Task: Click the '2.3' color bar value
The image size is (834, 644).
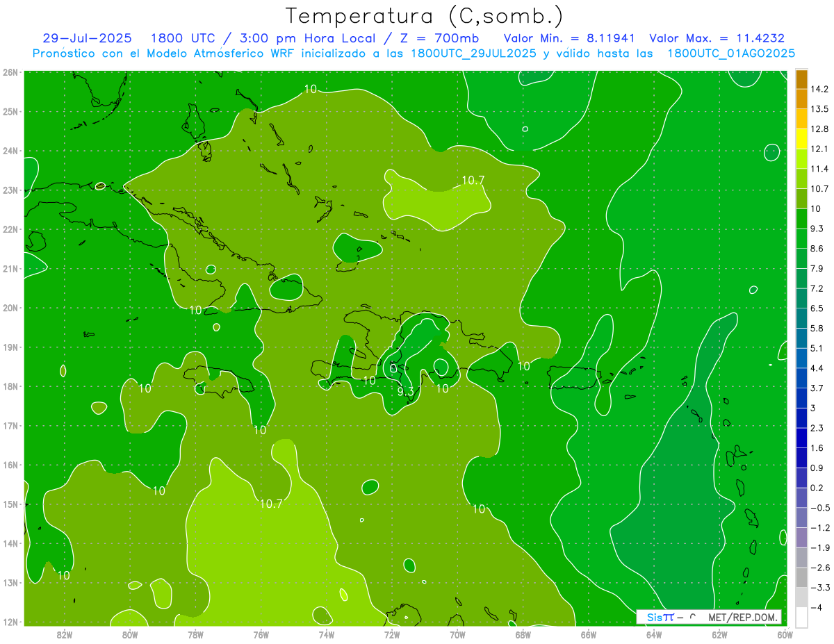Action: click(x=817, y=428)
